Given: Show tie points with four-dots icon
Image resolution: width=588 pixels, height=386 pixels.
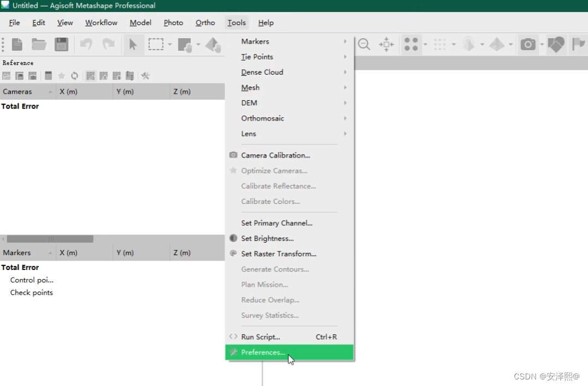Looking at the screenshot, I should click(x=411, y=44).
